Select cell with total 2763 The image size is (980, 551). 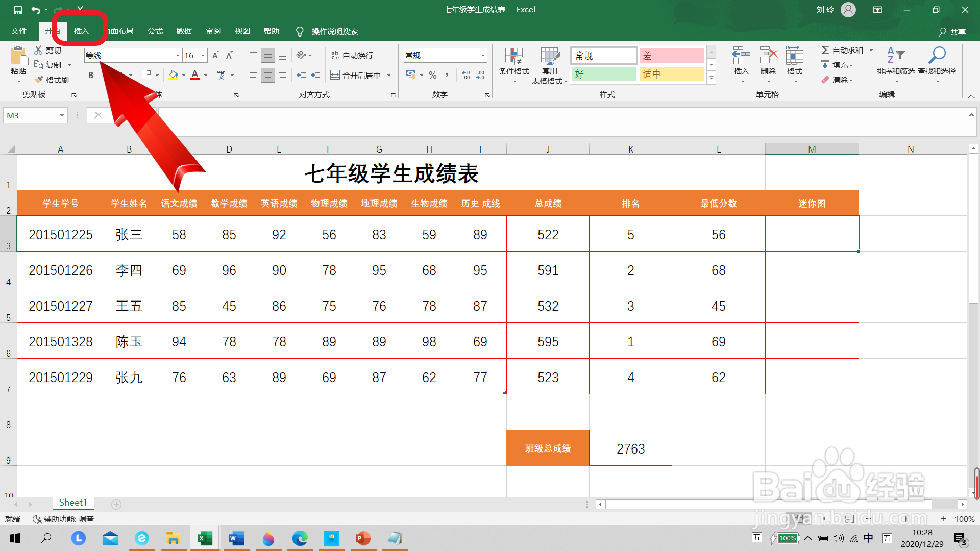coord(630,448)
